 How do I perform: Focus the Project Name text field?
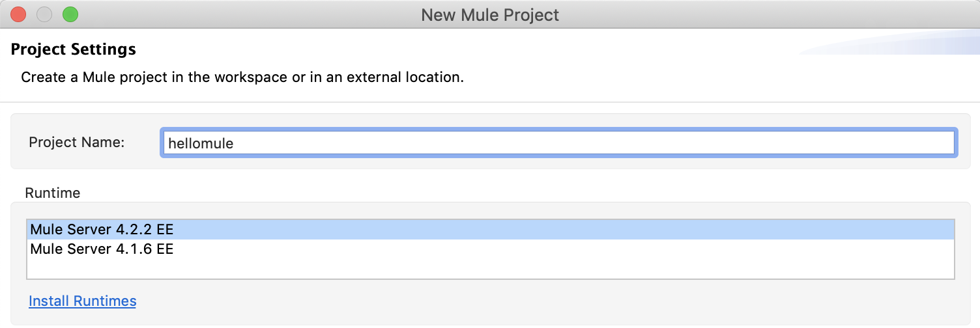click(558, 143)
